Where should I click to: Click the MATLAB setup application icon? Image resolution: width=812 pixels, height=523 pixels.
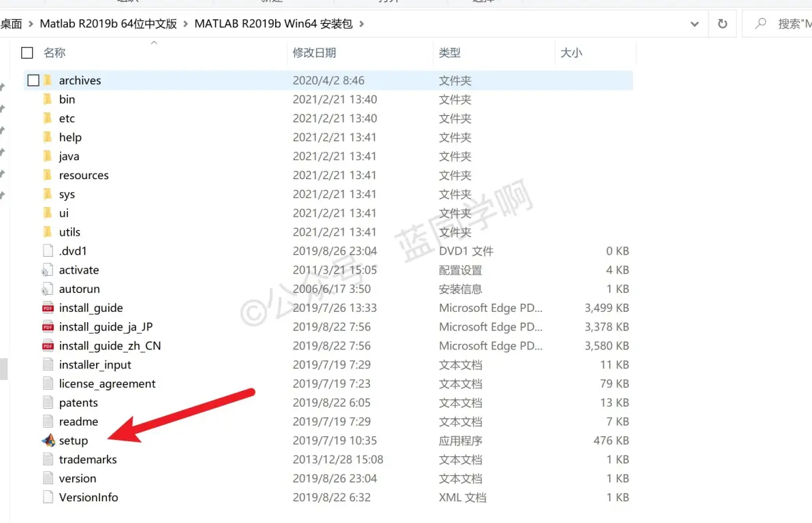pyautogui.click(x=48, y=441)
